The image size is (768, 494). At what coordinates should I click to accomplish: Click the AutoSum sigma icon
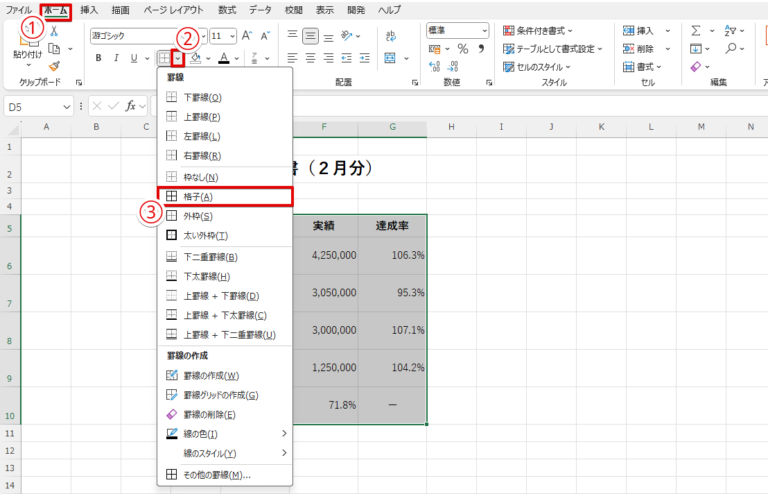695,31
